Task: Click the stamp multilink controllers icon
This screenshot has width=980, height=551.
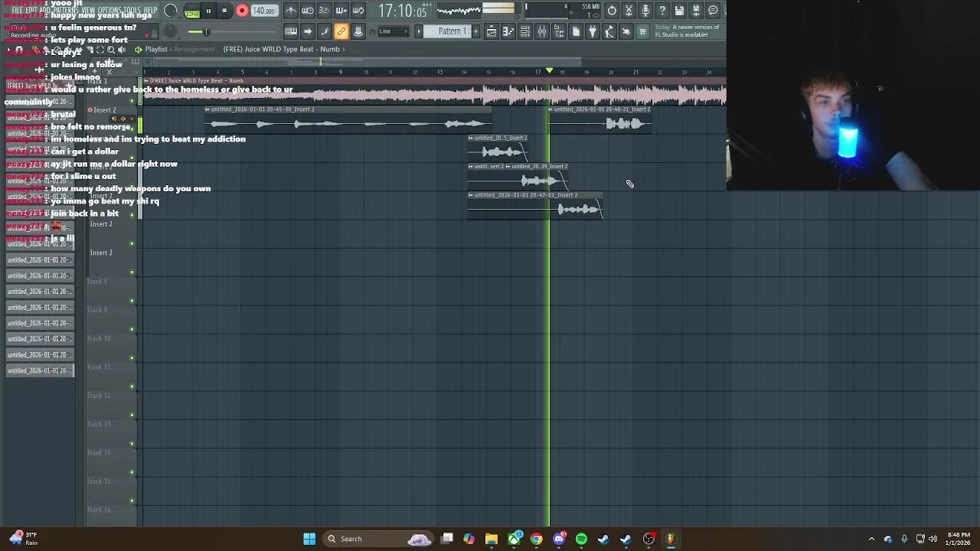Action: click(x=358, y=31)
